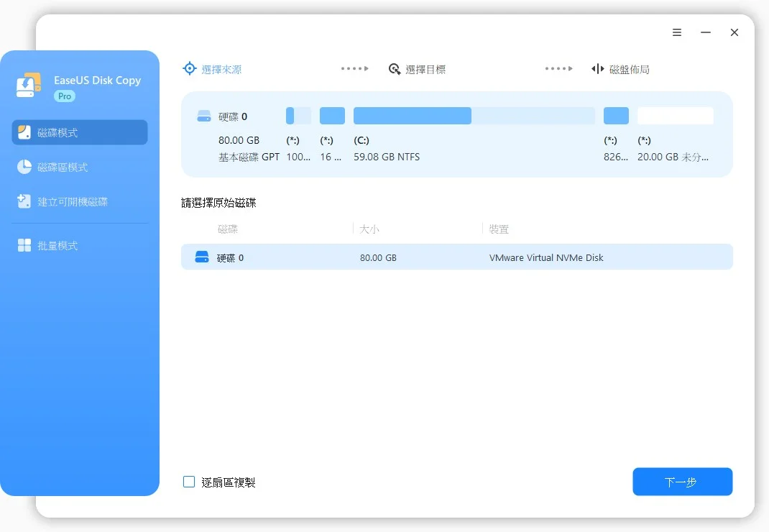Click VMware Virtual NVMe Disk cell

pyautogui.click(x=546, y=257)
